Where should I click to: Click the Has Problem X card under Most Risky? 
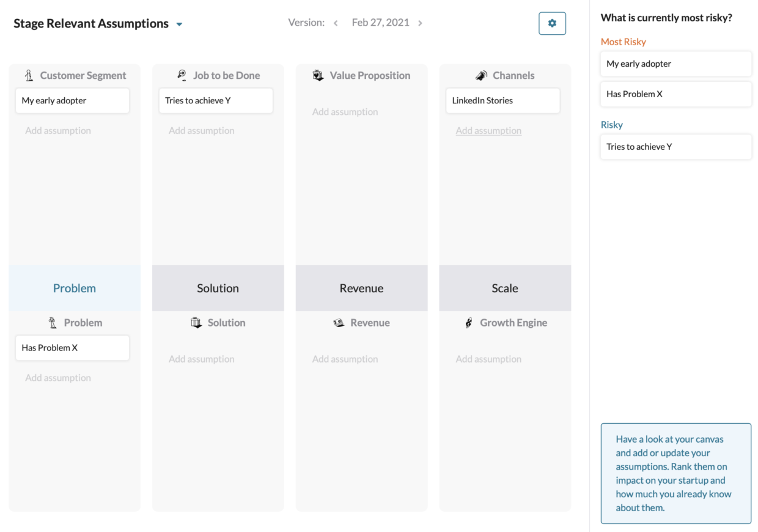tap(675, 94)
